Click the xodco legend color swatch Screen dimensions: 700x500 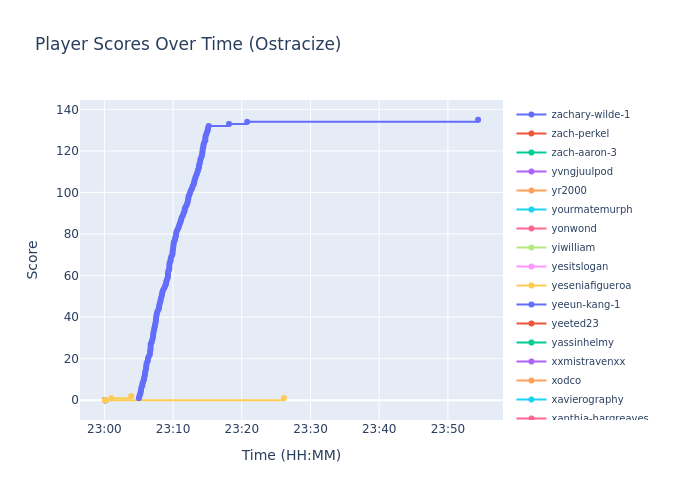531,381
